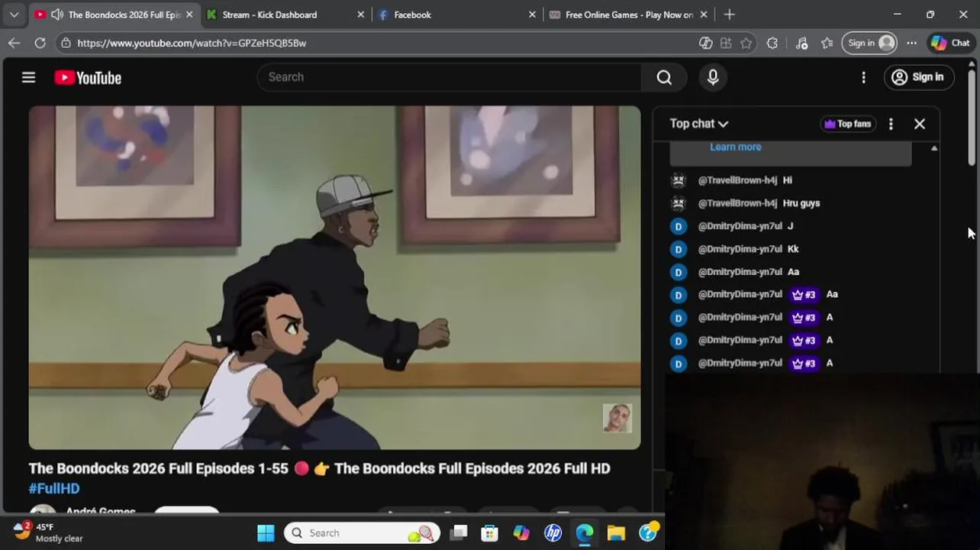
Task: Refresh the current page
Action: pos(40,43)
